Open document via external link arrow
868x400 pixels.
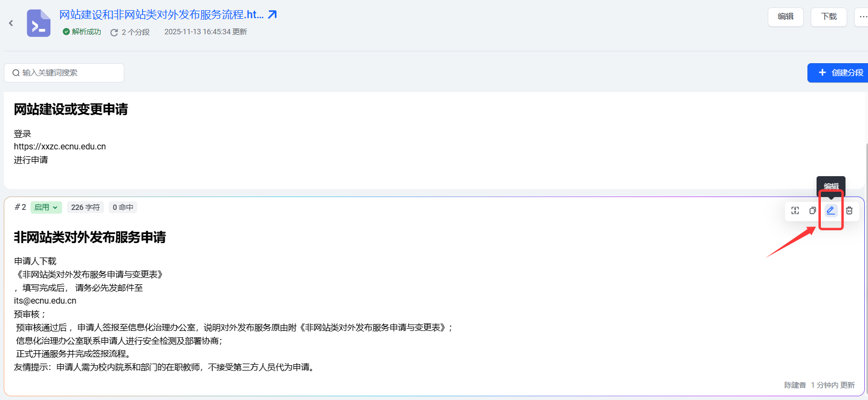272,14
